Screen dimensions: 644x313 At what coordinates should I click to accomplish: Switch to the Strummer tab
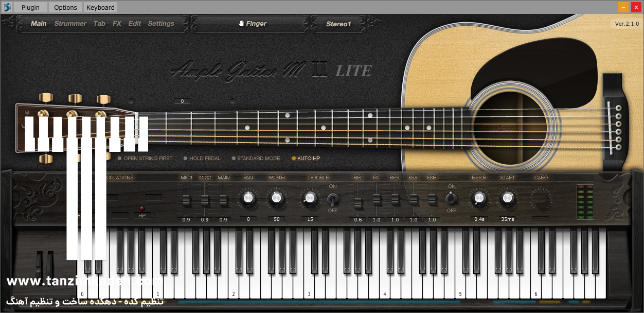(x=70, y=24)
